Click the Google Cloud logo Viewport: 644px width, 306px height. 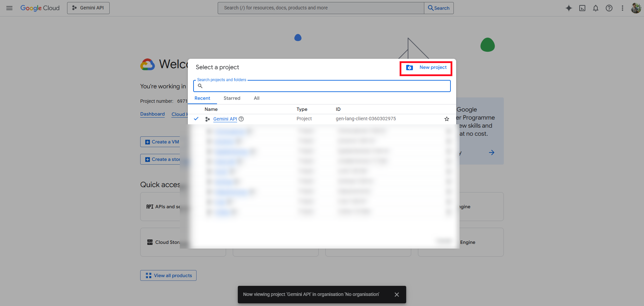pyautogui.click(x=40, y=8)
